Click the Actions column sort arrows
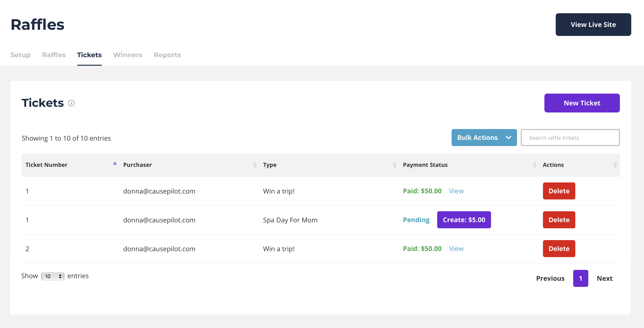Image resolution: width=644 pixels, height=328 pixels. [615, 165]
